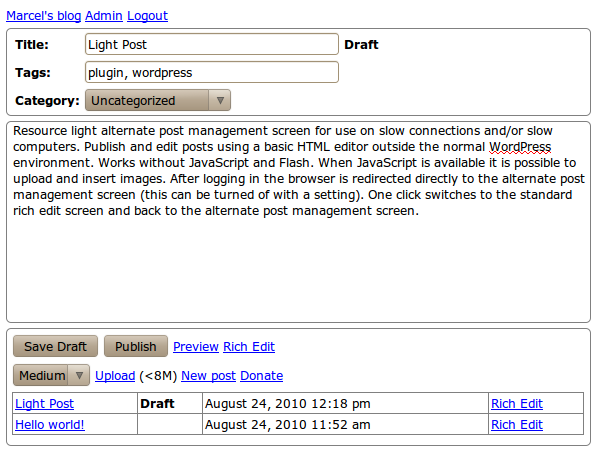Click the Upload link

[115, 376]
